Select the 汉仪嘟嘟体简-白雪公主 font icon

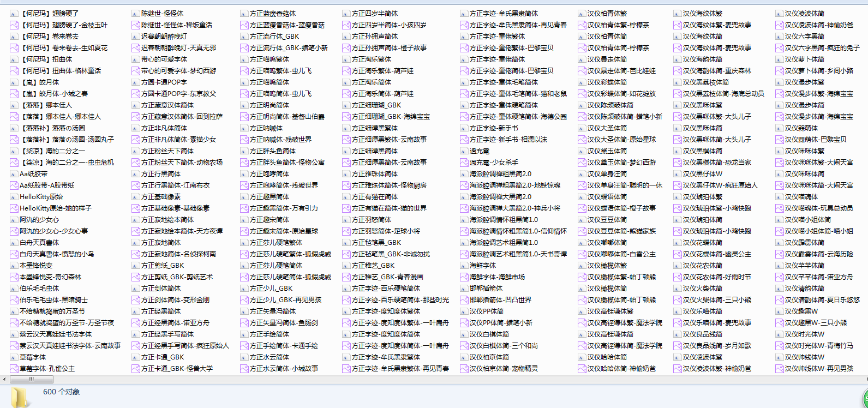tap(582, 254)
